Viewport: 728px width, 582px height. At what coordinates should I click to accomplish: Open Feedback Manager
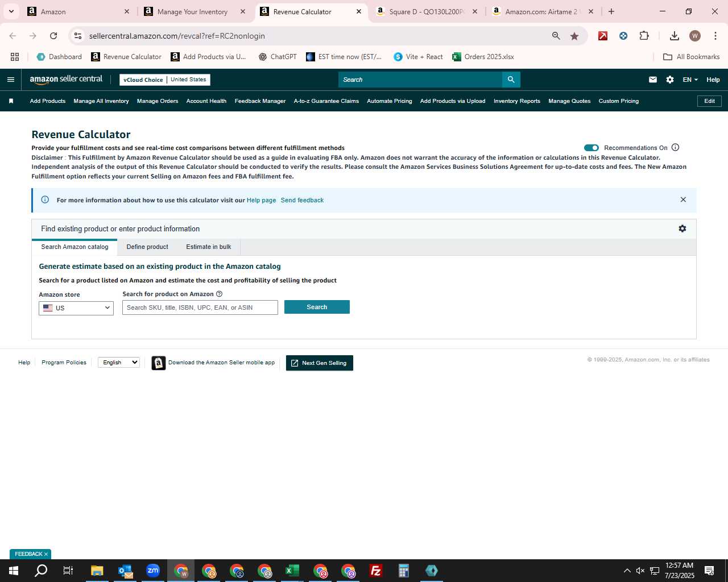(x=260, y=101)
